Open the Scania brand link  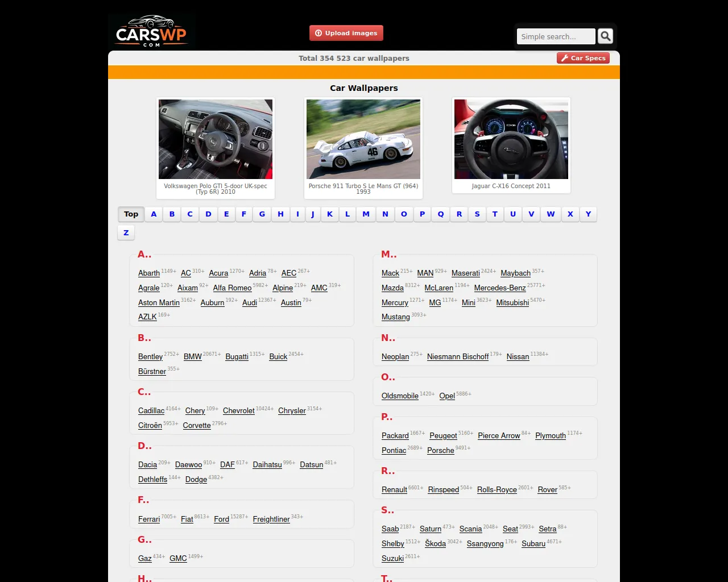point(470,529)
